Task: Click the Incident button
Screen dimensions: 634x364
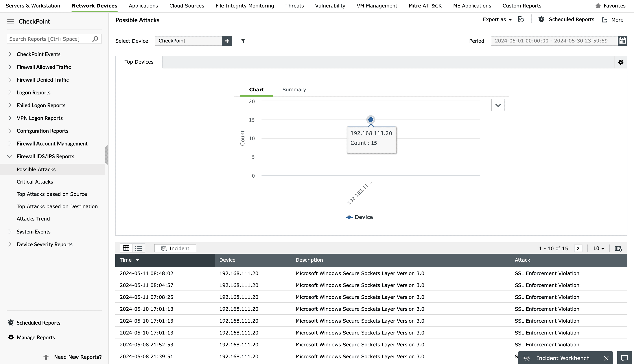Action: click(x=175, y=248)
